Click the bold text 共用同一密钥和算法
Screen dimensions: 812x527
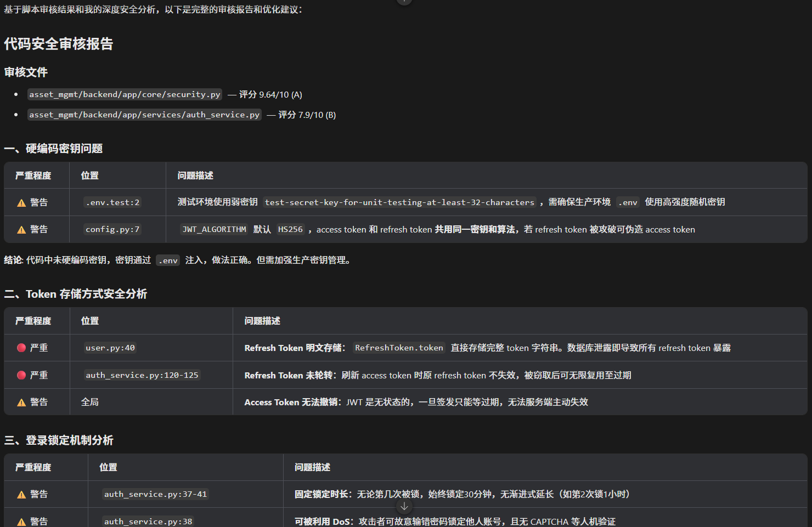pyautogui.click(x=475, y=229)
